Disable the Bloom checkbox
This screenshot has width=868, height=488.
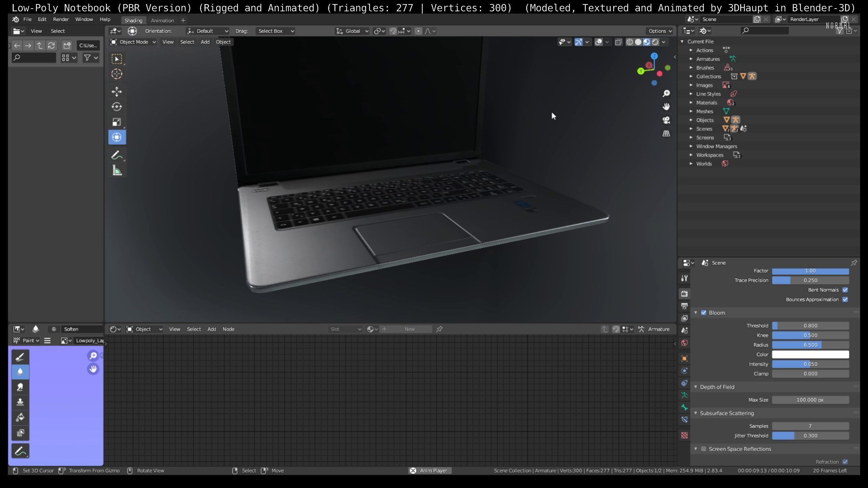pos(704,313)
